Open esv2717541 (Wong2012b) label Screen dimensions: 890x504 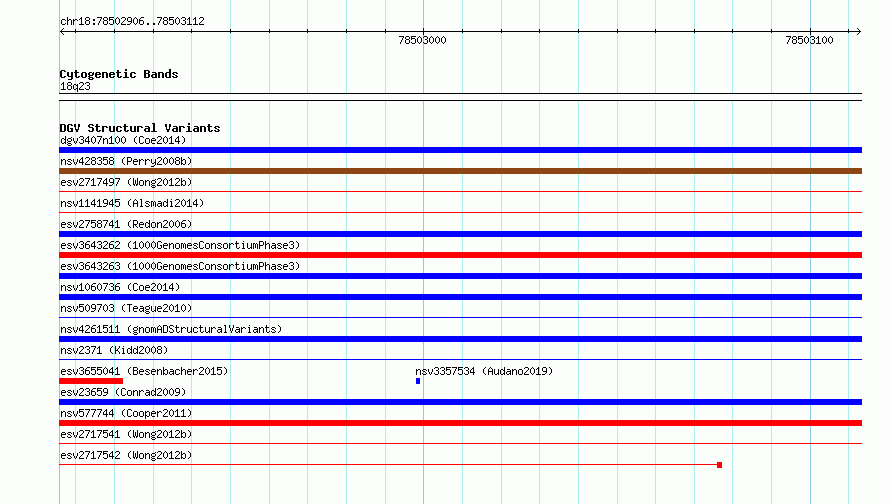126,434
